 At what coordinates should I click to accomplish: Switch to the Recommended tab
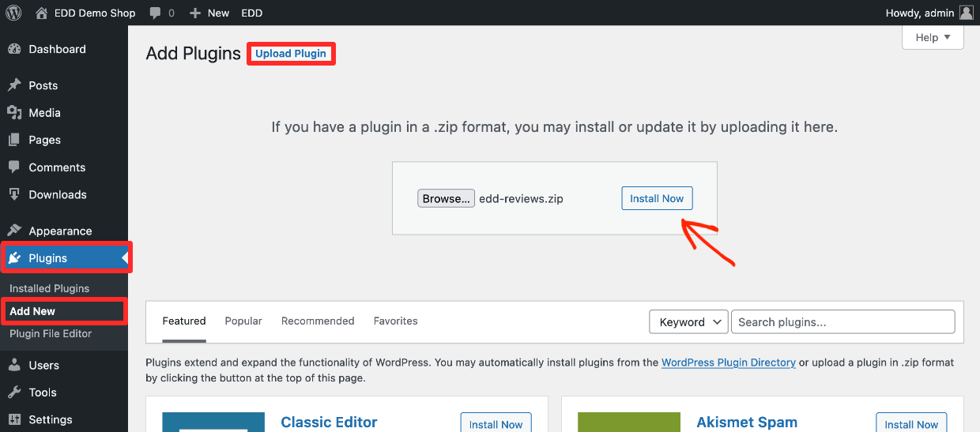tap(318, 321)
